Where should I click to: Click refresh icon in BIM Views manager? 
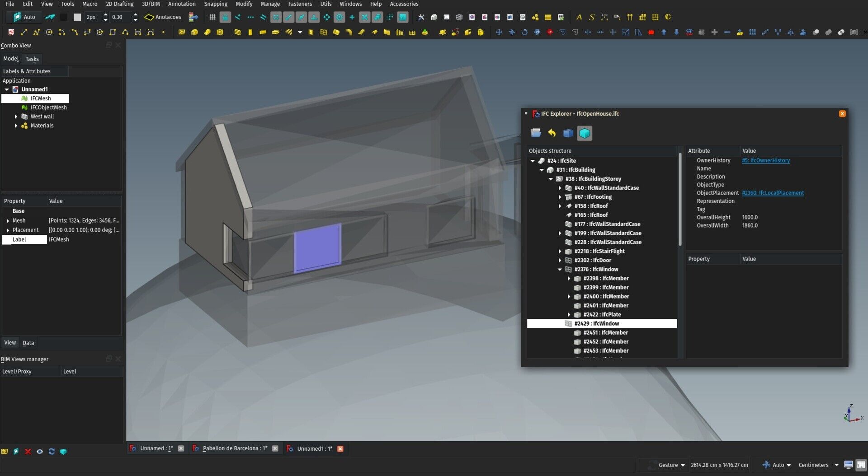pos(52,452)
